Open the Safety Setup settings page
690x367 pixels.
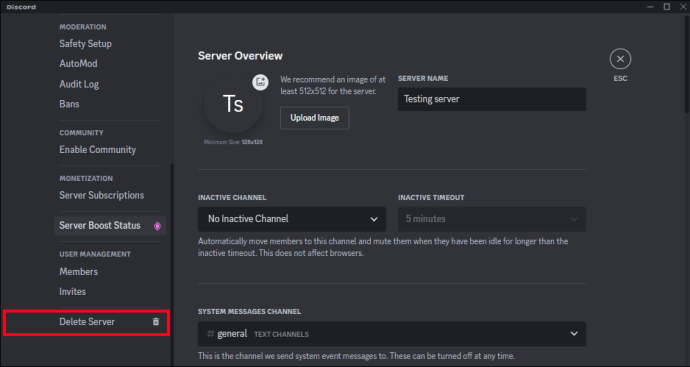pyautogui.click(x=85, y=44)
